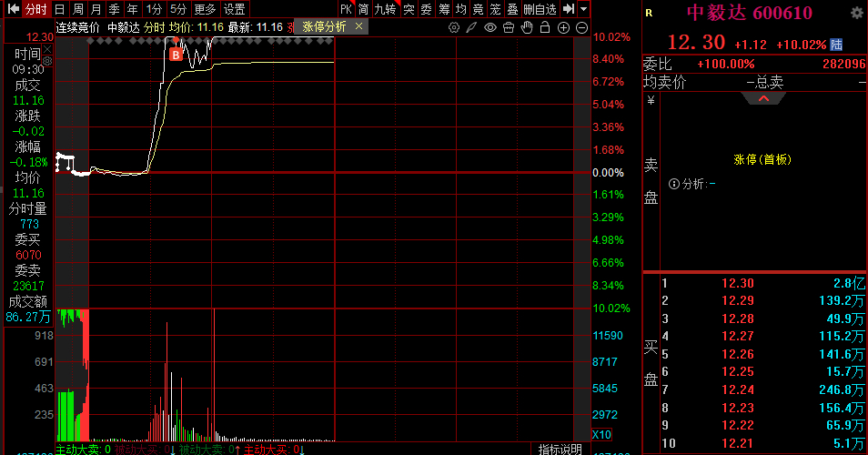The width and height of the screenshot is (868, 455).
Task: Click the 分析 info icon
Action: pos(673,184)
